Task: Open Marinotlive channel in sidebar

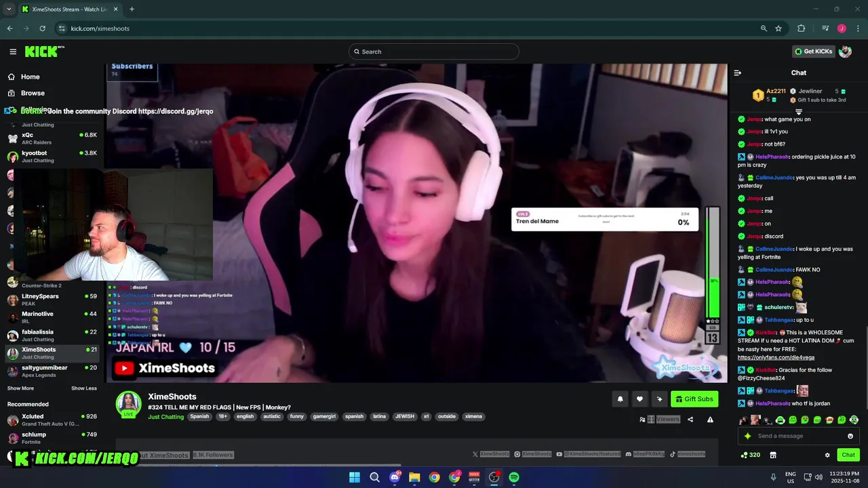Action: [53, 317]
